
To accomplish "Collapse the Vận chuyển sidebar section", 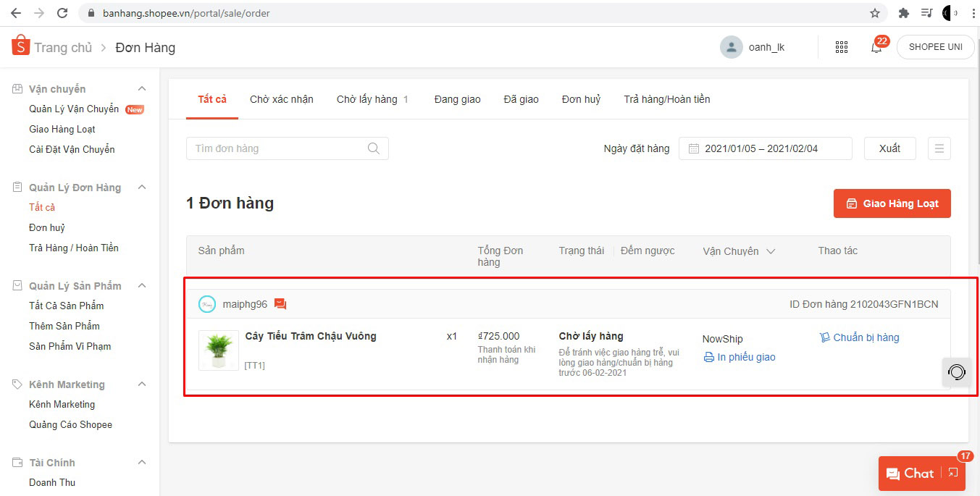I will pyautogui.click(x=142, y=89).
